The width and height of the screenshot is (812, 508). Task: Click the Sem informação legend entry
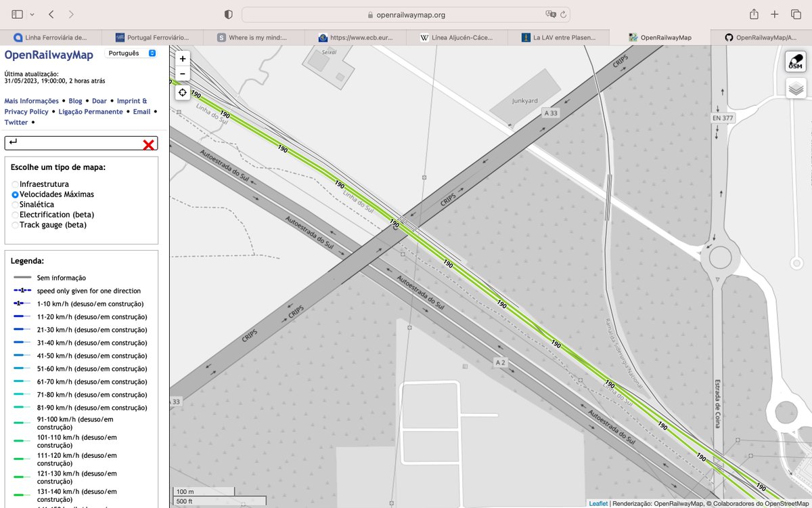(x=62, y=278)
